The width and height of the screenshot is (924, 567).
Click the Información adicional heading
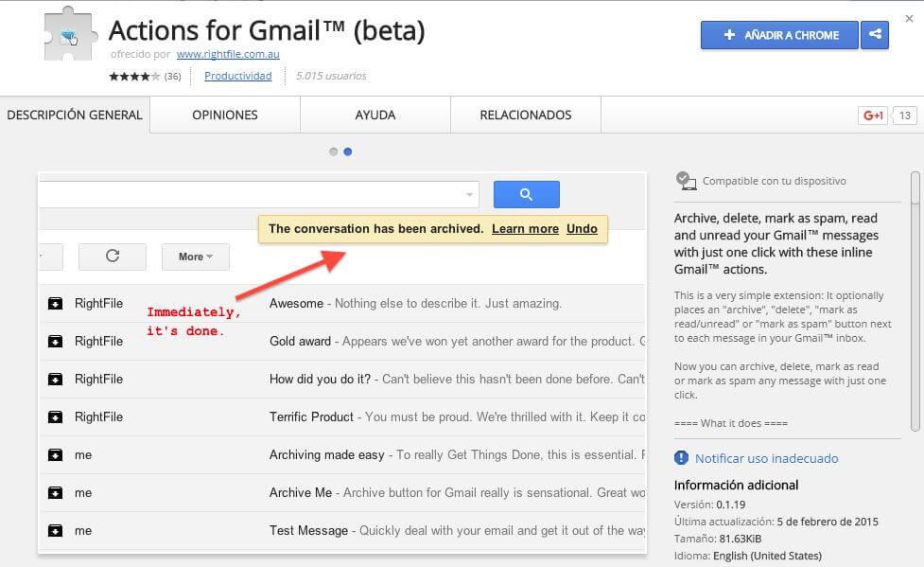coord(736,485)
